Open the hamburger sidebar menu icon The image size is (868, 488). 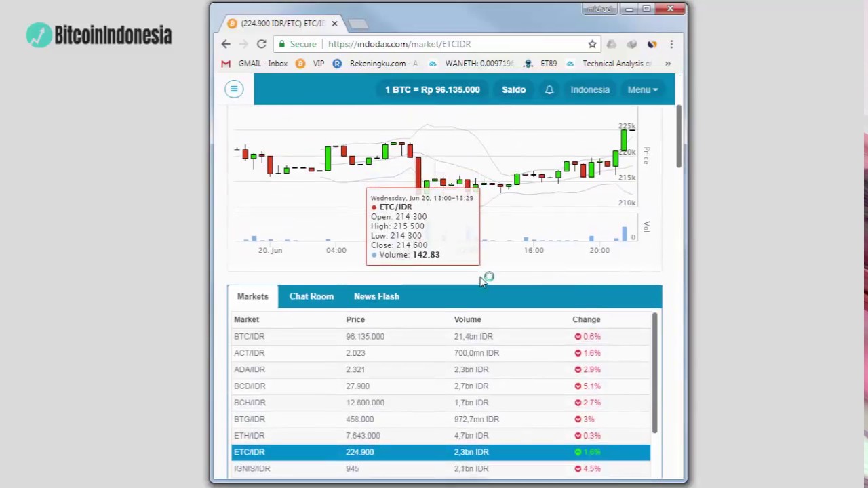click(234, 89)
